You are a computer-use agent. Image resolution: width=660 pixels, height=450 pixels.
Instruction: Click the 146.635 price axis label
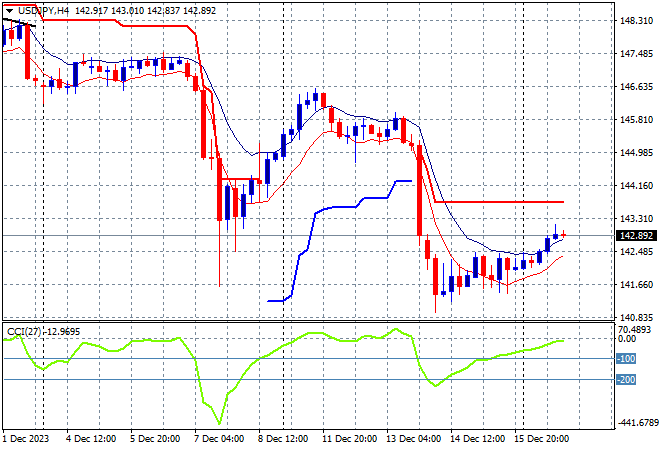(x=636, y=86)
